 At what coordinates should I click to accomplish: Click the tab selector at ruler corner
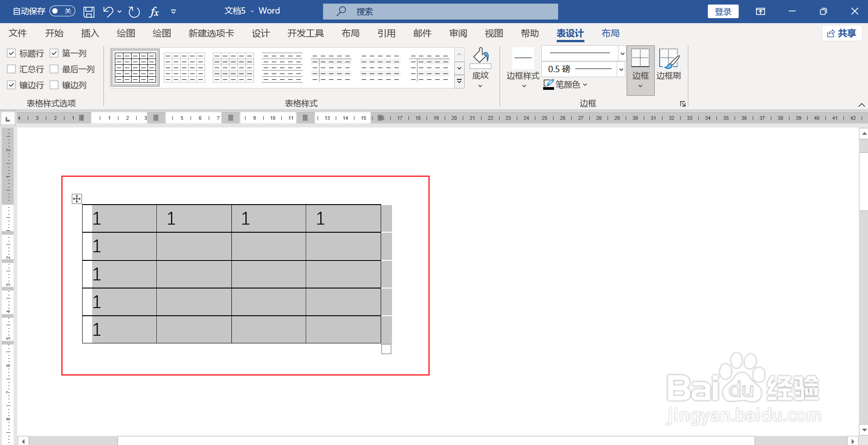(7, 119)
